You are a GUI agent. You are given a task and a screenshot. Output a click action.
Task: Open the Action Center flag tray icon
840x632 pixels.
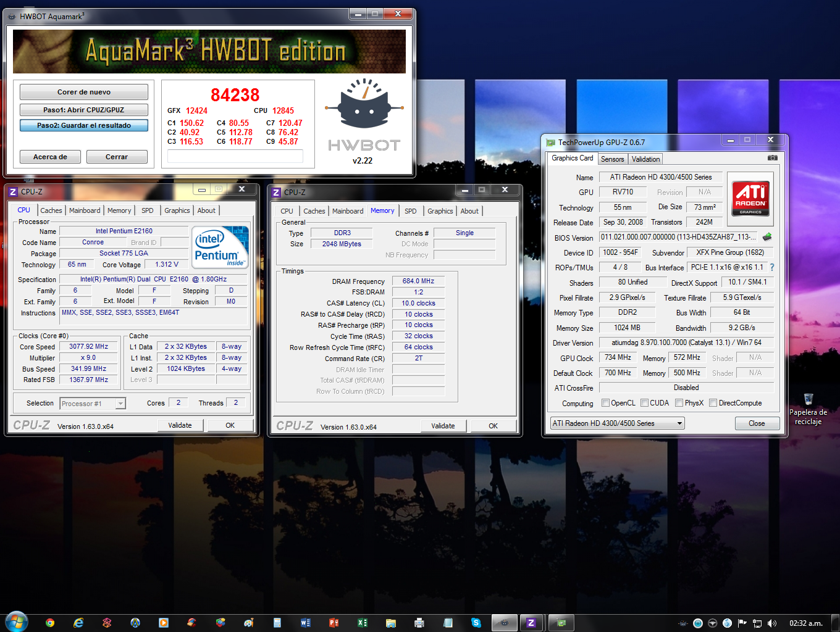click(x=742, y=623)
